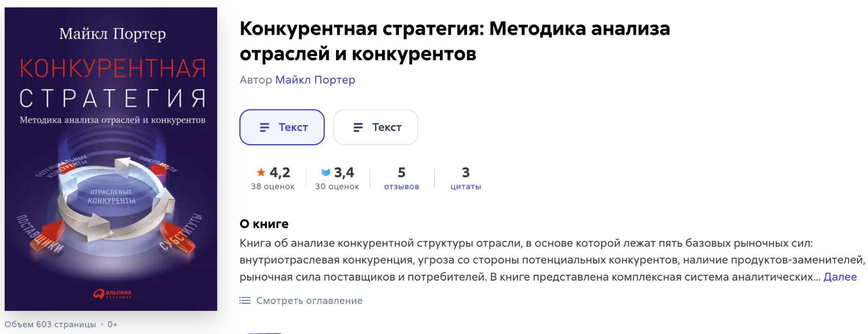Click text-lines icon in second Текст button
868x334 pixels.
[x=358, y=127]
